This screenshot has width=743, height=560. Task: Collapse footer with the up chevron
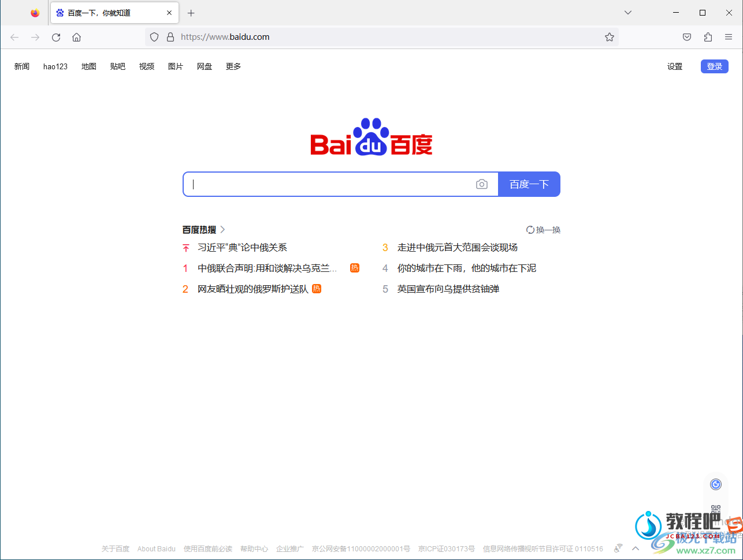(x=636, y=549)
